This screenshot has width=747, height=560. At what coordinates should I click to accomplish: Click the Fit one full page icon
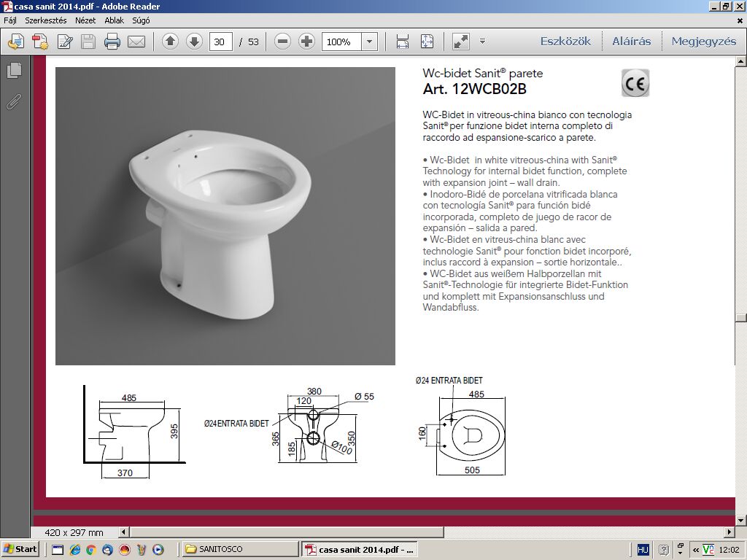pyautogui.click(x=427, y=42)
